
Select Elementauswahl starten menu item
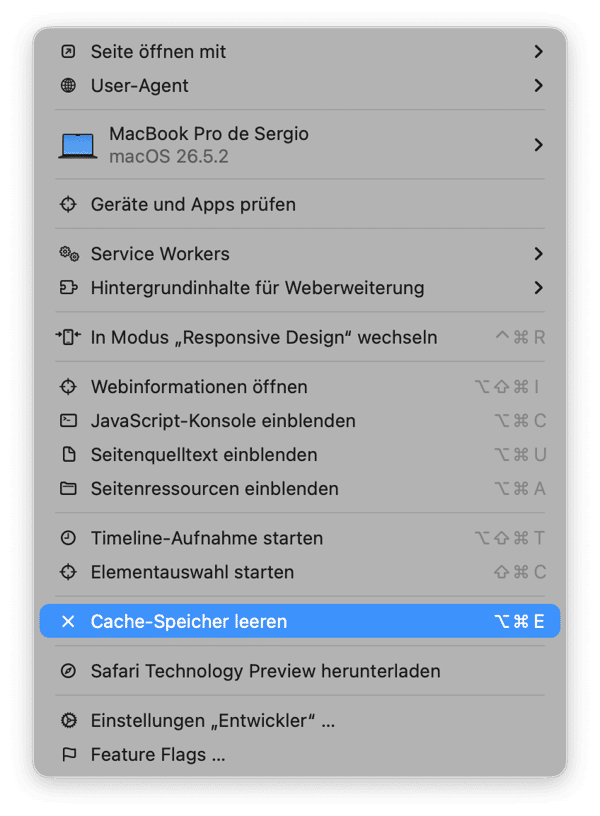pyautogui.click(x=300, y=572)
